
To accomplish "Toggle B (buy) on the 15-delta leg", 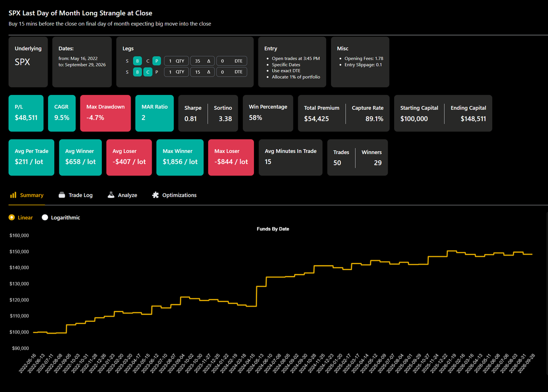I will pyautogui.click(x=137, y=72).
